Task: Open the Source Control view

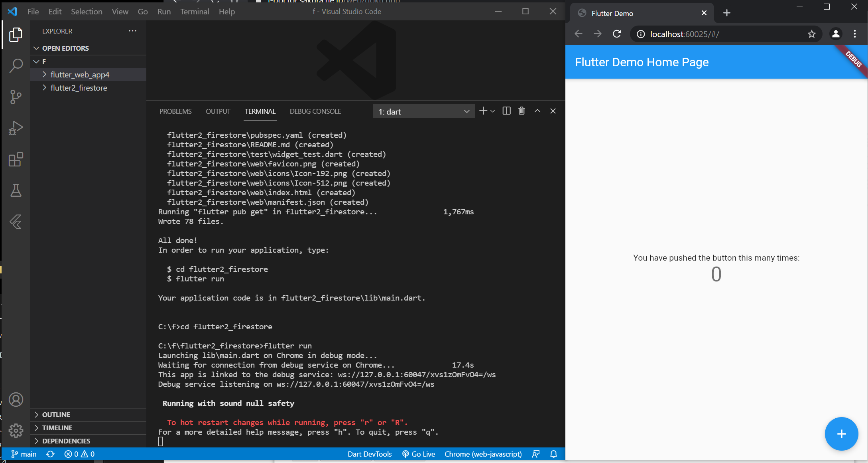Action: [16, 97]
